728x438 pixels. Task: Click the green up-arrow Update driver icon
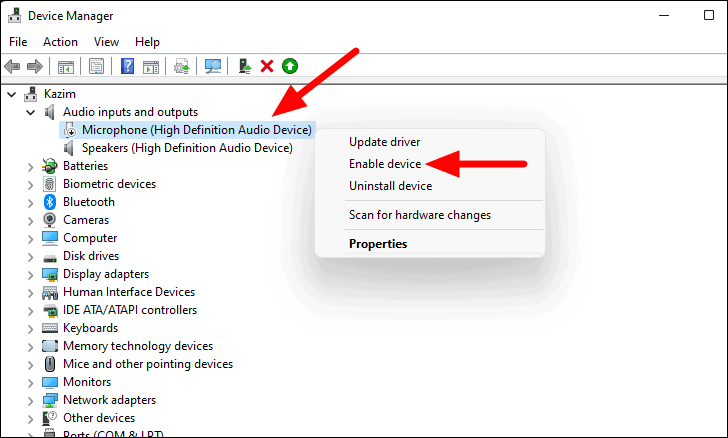pyautogui.click(x=290, y=66)
